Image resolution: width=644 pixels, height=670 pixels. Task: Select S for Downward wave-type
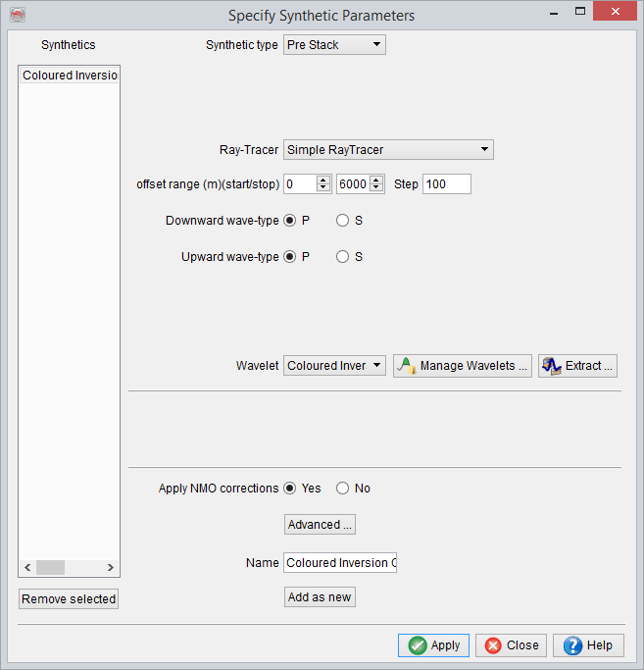[x=343, y=221]
